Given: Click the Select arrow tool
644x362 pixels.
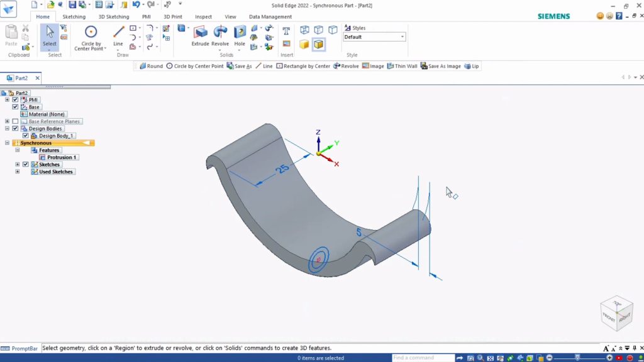Looking at the screenshot, I should coord(50,36).
